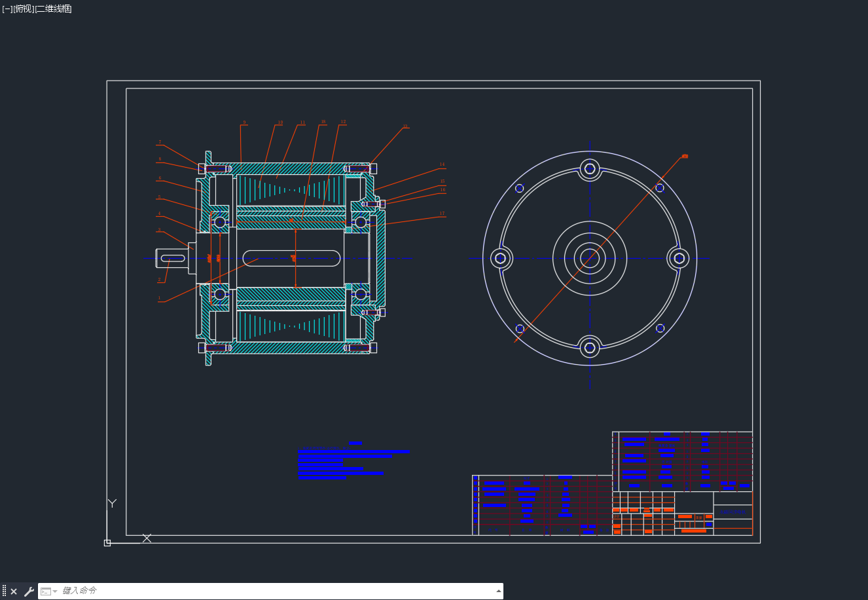Select part number label 1 in the drawing
Image resolution: width=868 pixels, height=600 pixels.
click(x=159, y=298)
